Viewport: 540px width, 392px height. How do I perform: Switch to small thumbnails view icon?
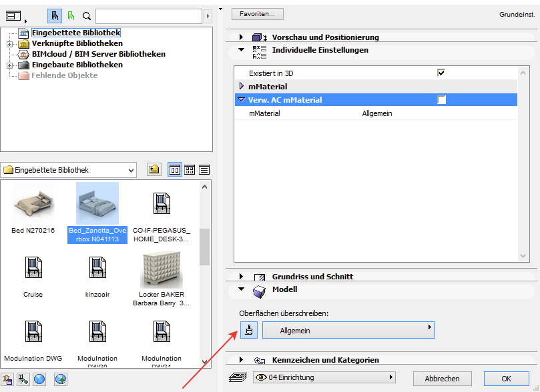190,170
